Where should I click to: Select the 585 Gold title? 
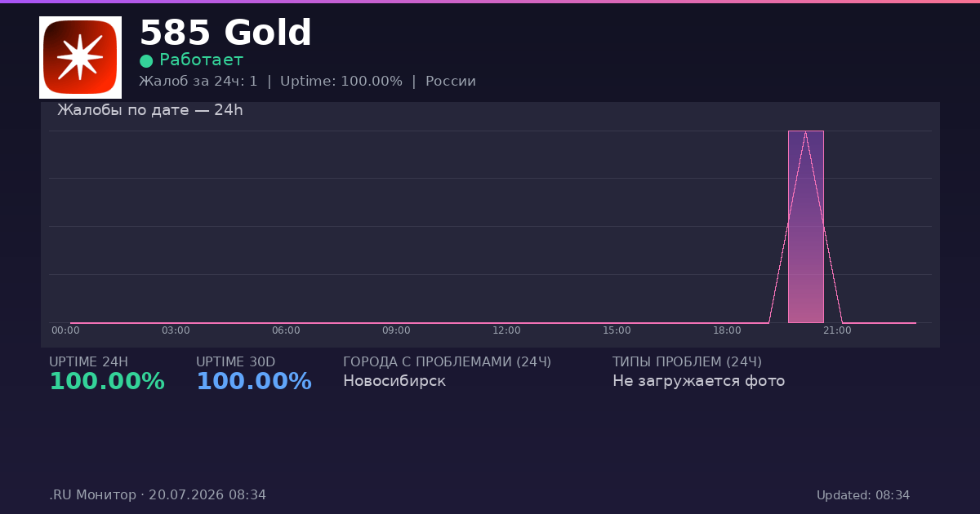click(x=225, y=33)
